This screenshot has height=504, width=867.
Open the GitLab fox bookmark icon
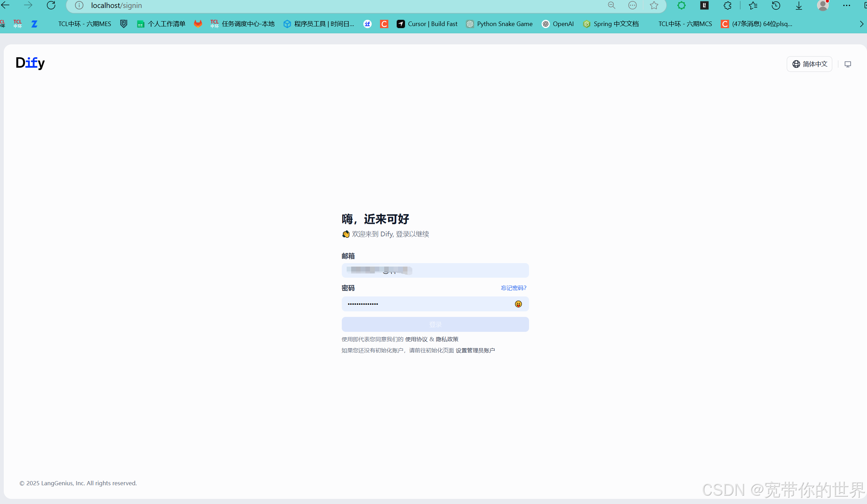click(x=198, y=24)
